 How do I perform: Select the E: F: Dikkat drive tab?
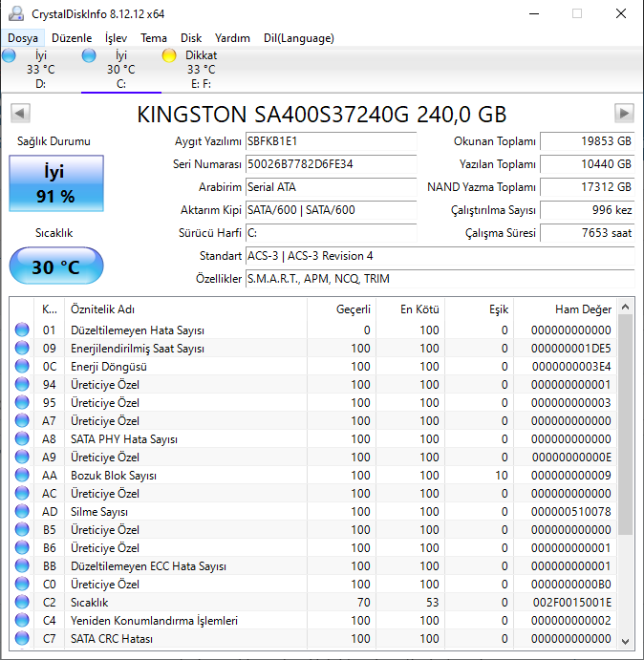pos(201,70)
